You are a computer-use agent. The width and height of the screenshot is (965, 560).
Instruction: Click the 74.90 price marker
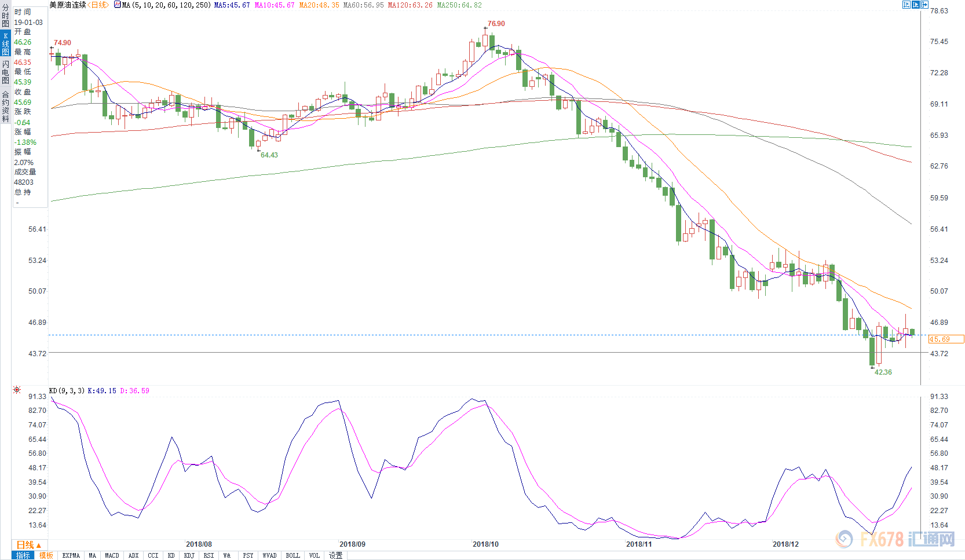coord(62,43)
